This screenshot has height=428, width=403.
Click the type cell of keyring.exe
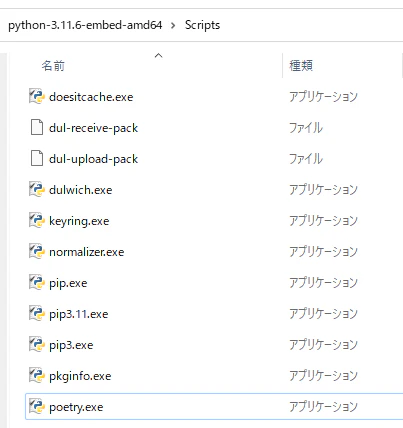click(x=323, y=221)
